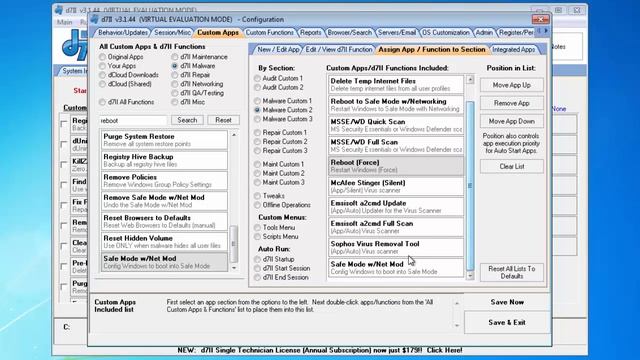Open the New / Edit App tab
The height and width of the screenshot is (360, 640).
click(x=278, y=49)
